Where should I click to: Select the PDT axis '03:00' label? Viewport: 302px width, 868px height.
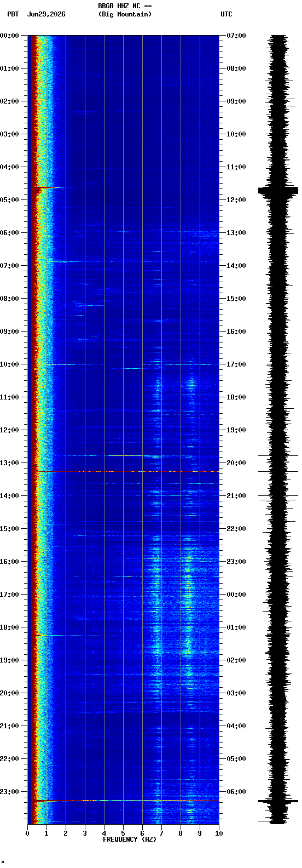(9, 134)
